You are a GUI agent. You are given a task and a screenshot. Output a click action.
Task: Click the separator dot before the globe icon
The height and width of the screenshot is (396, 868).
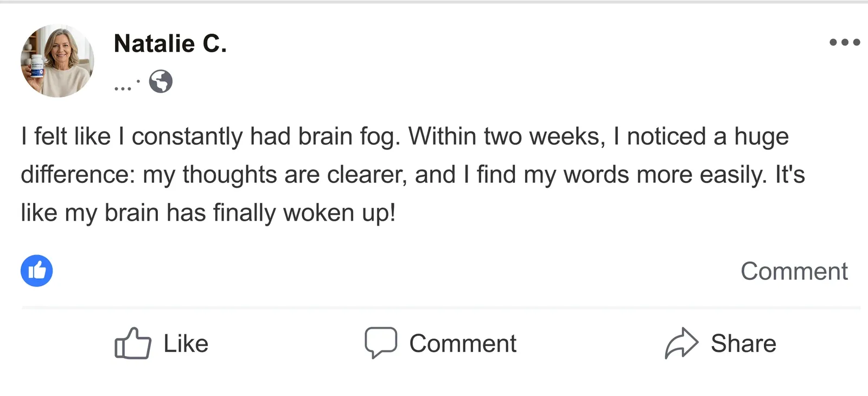point(138,82)
